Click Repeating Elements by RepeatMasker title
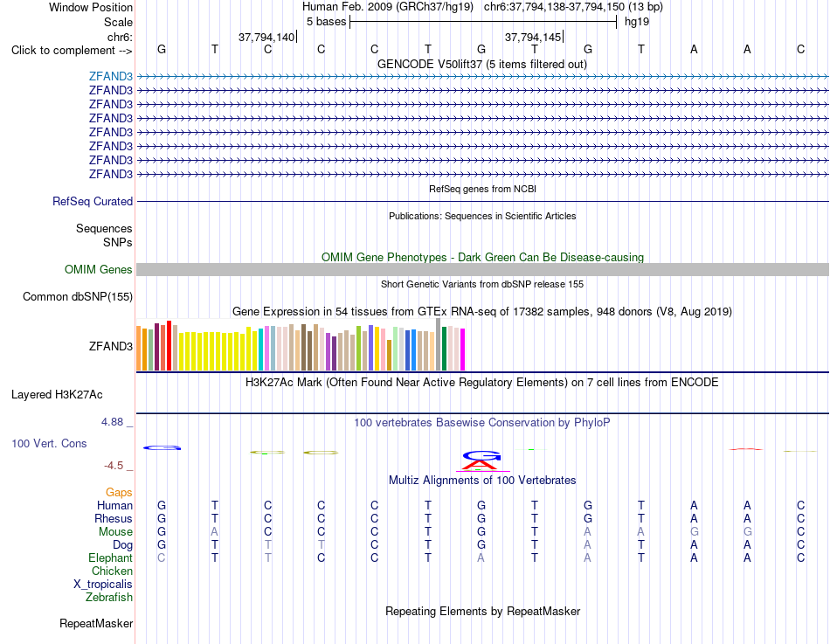The width and height of the screenshot is (830, 644). coord(482,611)
